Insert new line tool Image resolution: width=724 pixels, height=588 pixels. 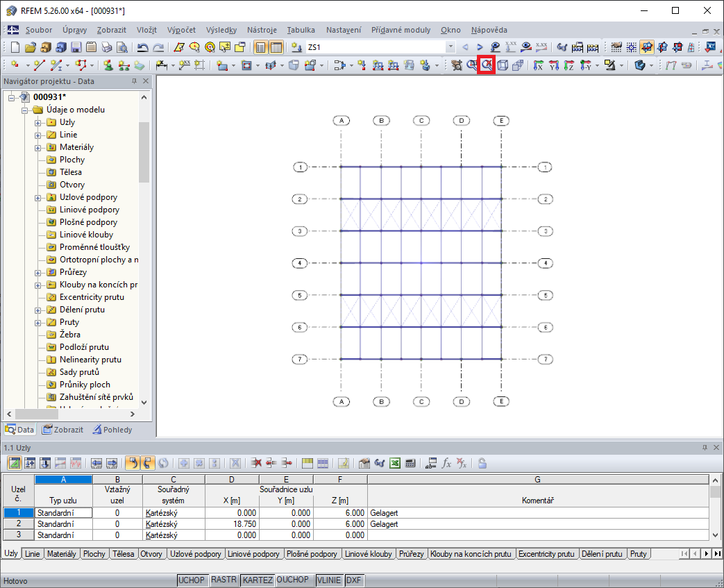pos(40,65)
